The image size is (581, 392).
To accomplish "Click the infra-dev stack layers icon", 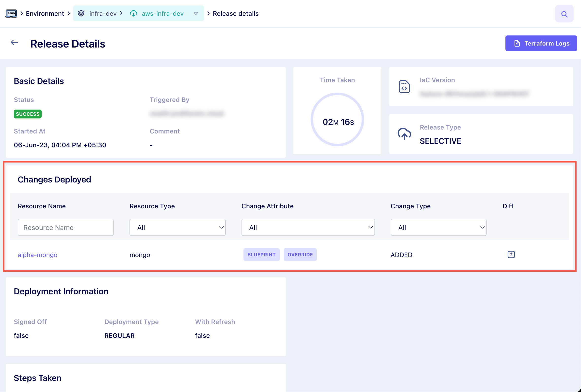I will pyautogui.click(x=81, y=14).
